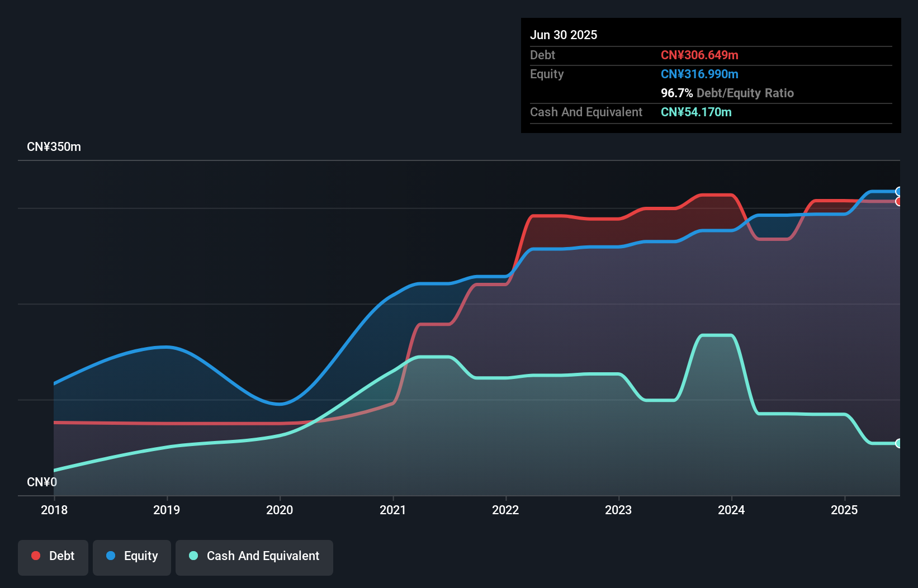
Task: Toggle the Debt legend button
Action: pos(53,557)
